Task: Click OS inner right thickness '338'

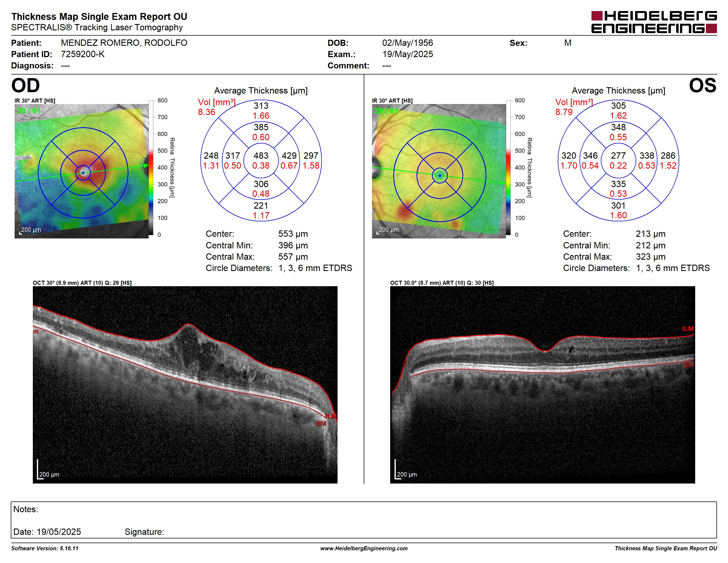Action: point(646,156)
